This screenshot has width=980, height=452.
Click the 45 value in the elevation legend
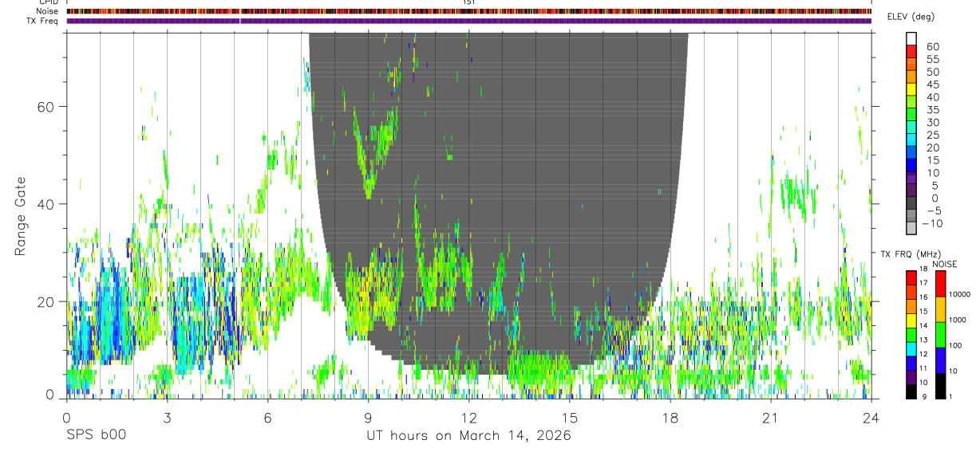coord(931,85)
